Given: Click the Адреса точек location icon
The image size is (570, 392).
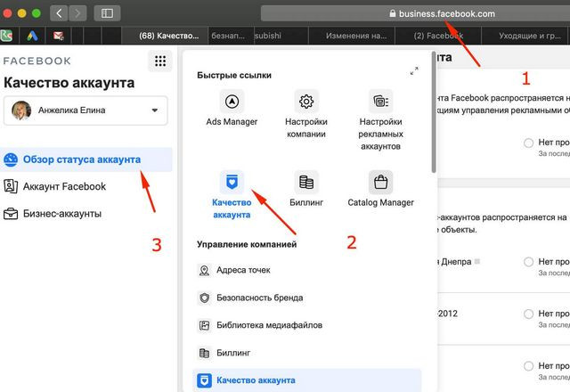Looking at the screenshot, I should [204, 270].
